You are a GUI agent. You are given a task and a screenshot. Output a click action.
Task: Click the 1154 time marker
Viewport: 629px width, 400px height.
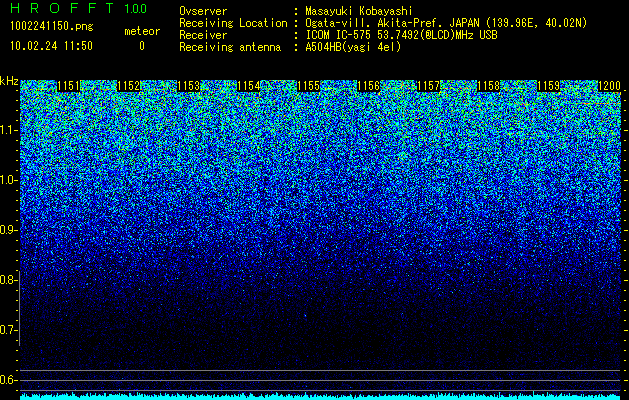point(249,86)
